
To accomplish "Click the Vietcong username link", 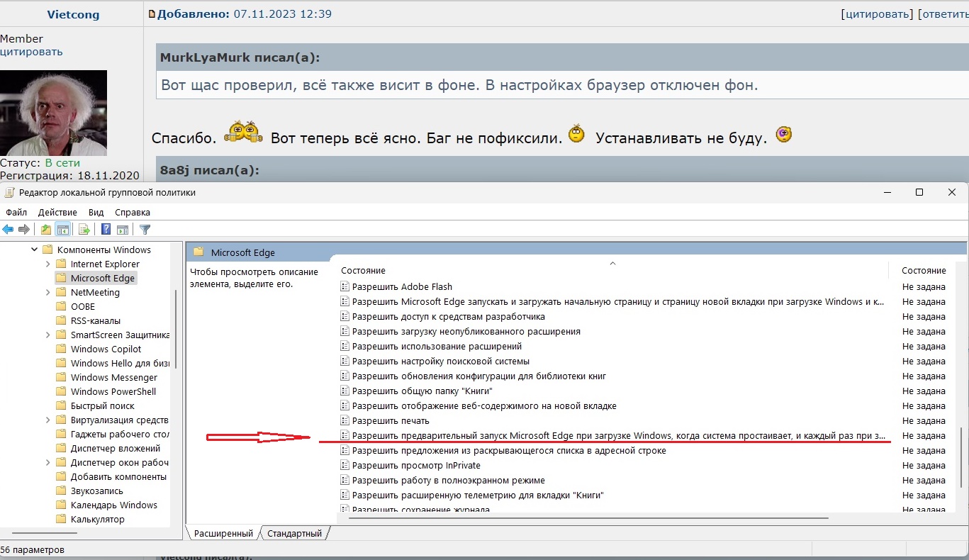I will click(73, 14).
